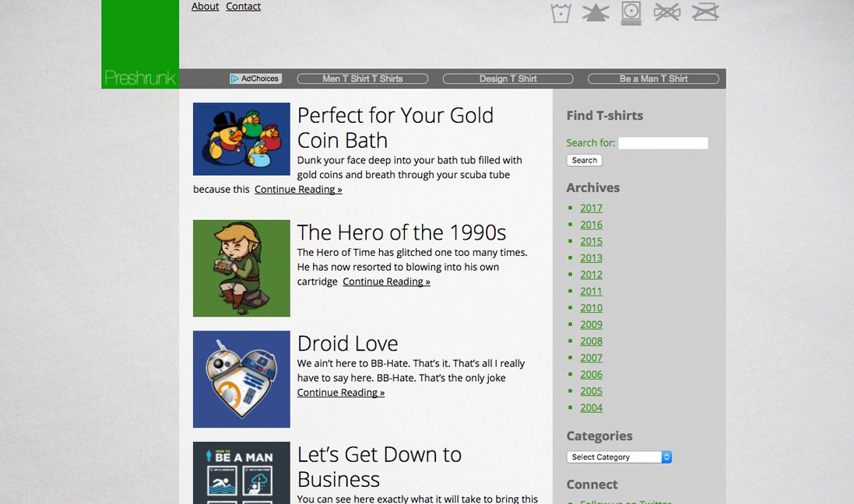Open the 2015 archive
This screenshot has width=854, height=504.
pyautogui.click(x=591, y=241)
